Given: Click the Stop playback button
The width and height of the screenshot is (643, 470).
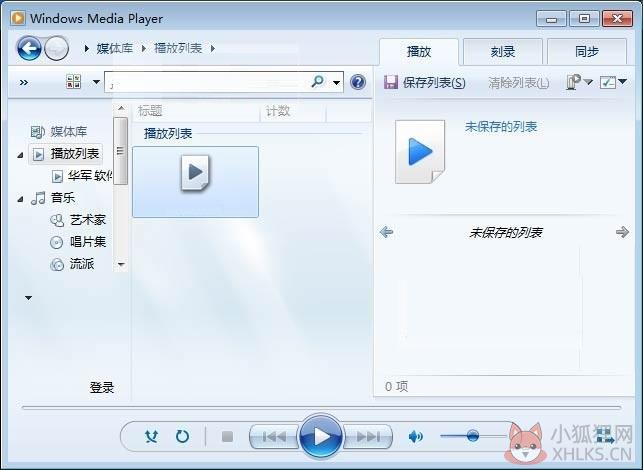Looking at the screenshot, I should pos(227,436).
